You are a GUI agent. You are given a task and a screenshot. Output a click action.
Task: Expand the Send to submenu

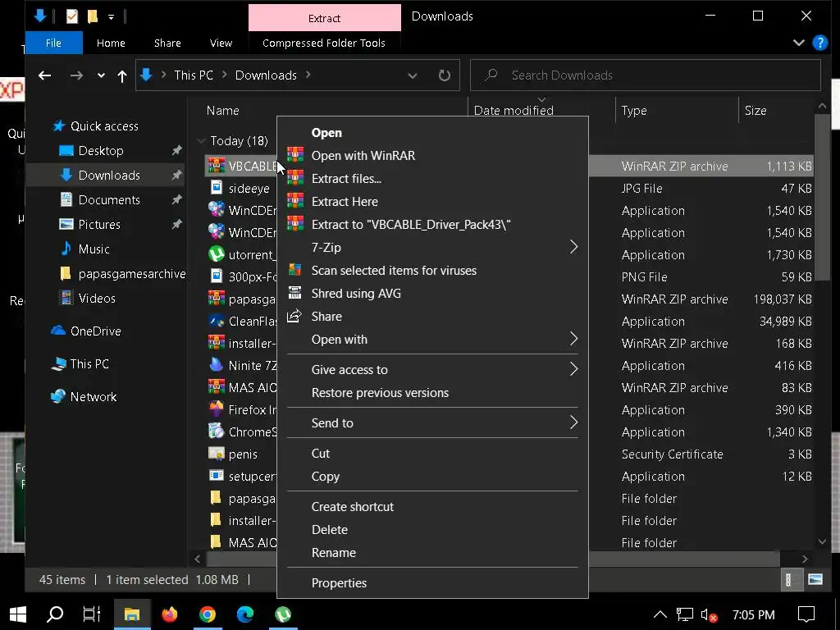[x=573, y=422]
